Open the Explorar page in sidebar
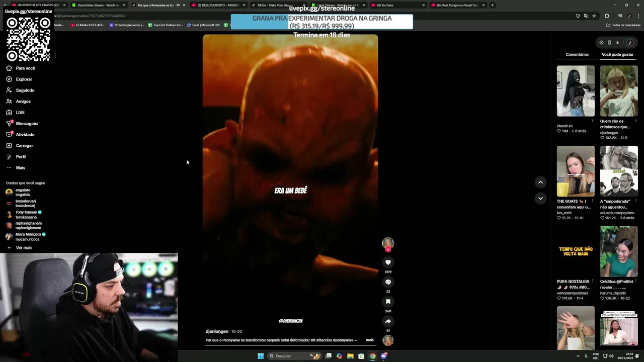644x362 pixels. point(19,79)
